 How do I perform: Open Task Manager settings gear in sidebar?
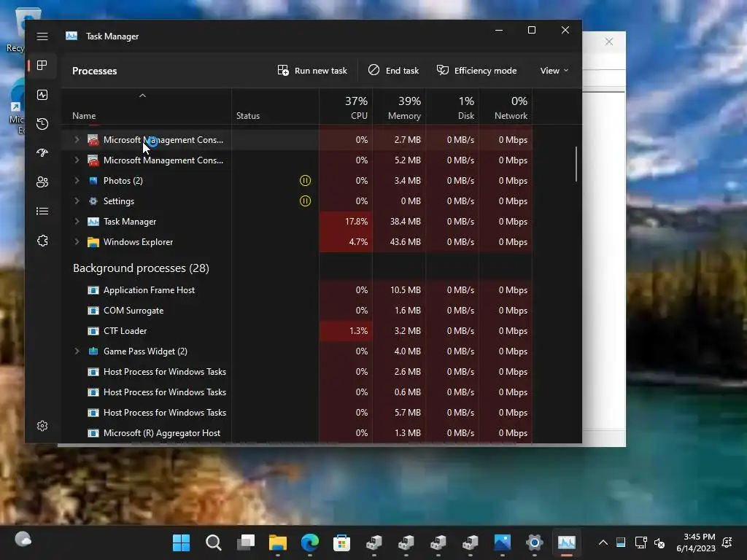(x=42, y=426)
